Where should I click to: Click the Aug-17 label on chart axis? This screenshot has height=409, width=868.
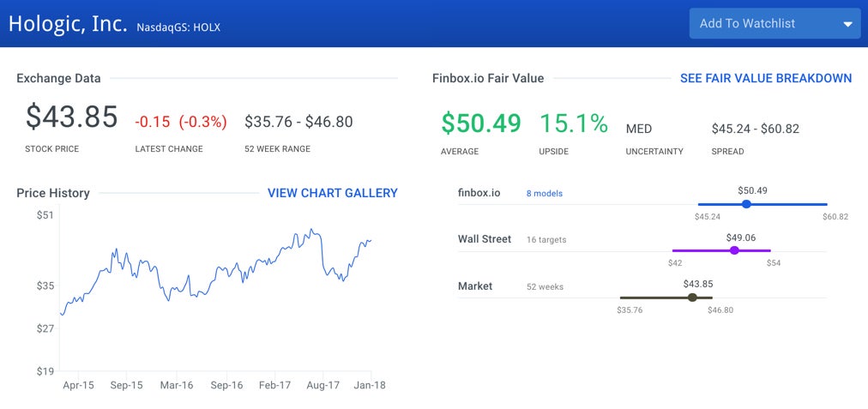323,386
